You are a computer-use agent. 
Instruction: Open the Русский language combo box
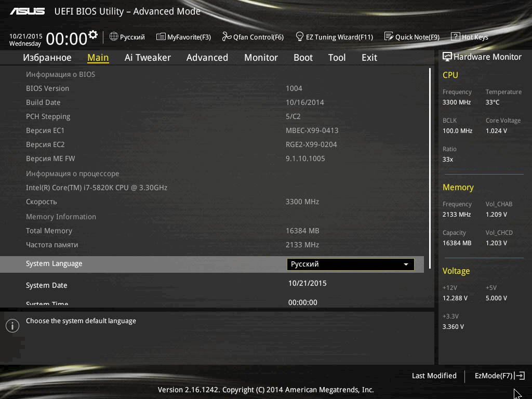tap(351, 264)
